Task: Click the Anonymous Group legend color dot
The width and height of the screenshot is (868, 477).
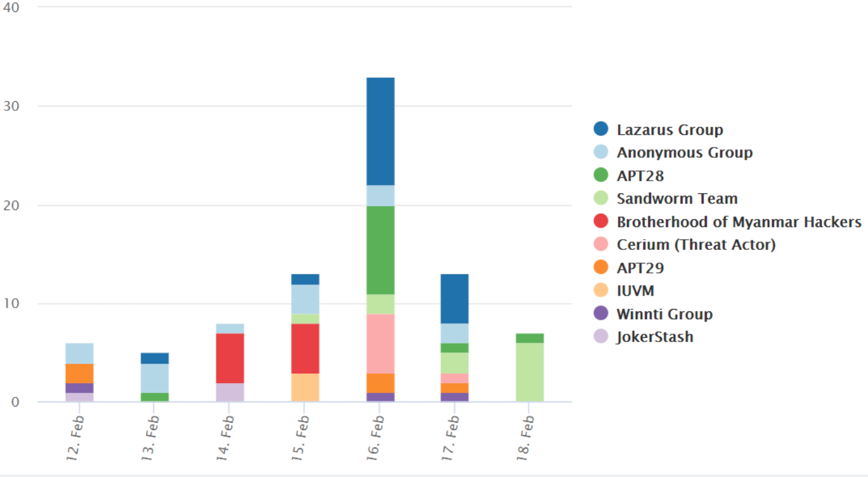Action: click(x=601, y=152)
